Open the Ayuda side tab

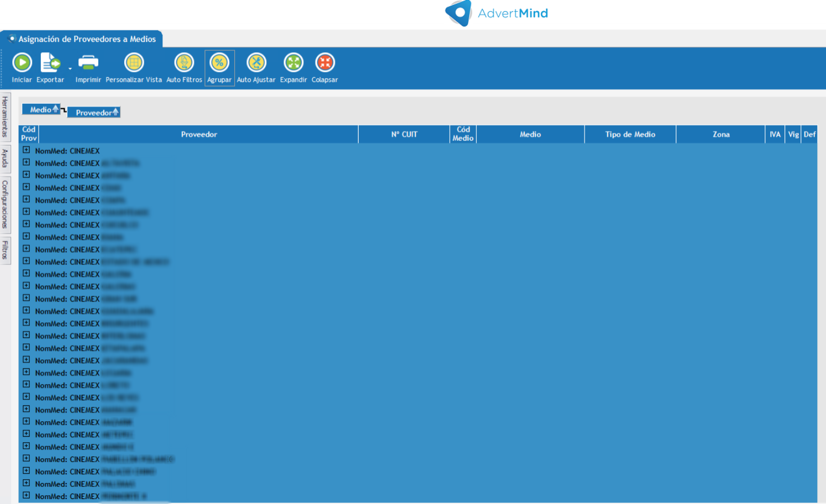5,158
